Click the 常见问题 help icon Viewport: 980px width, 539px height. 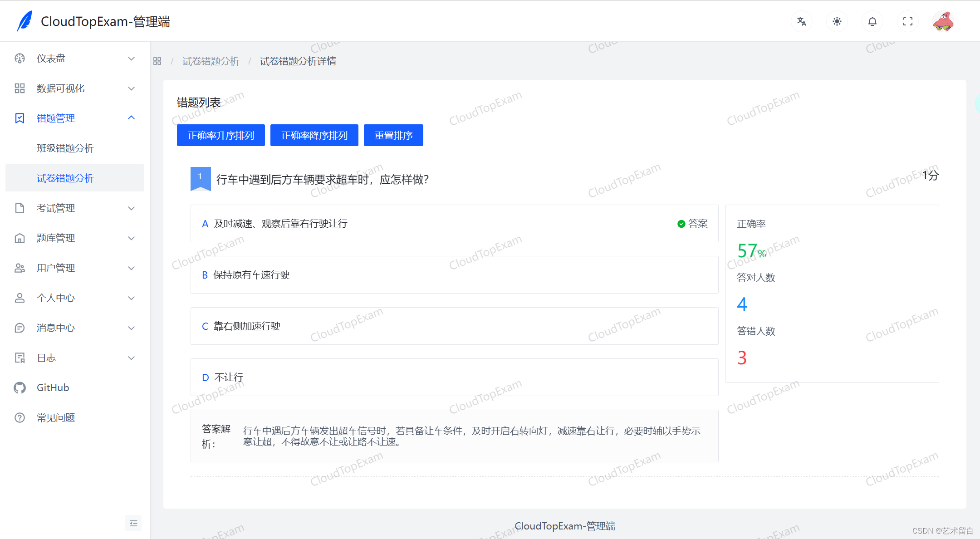(x=20, y=417)
